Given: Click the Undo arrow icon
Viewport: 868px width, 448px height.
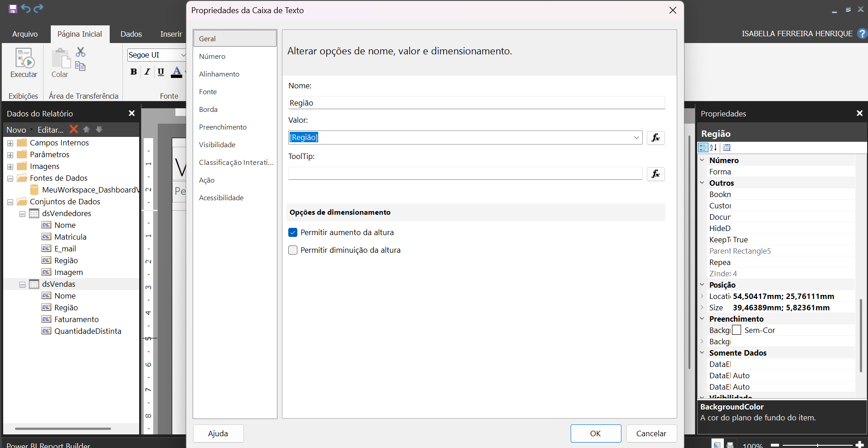Looking at the screenshot, I should 25,9.
